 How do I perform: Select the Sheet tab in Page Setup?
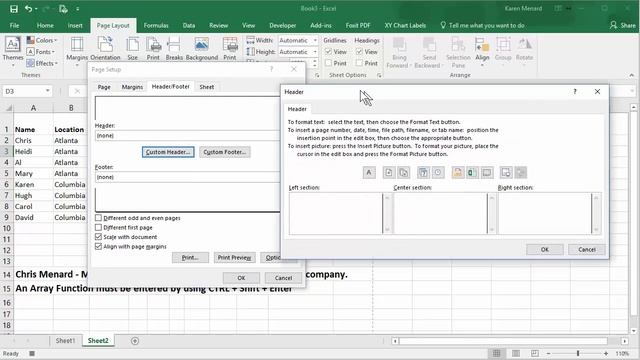[x=207, y=87]
